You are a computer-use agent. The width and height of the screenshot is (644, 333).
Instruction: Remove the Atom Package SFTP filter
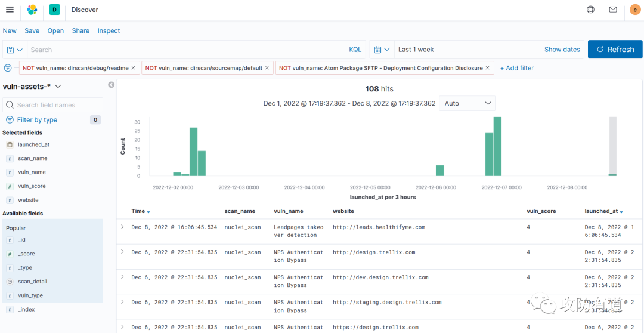[x=488, y=68]
